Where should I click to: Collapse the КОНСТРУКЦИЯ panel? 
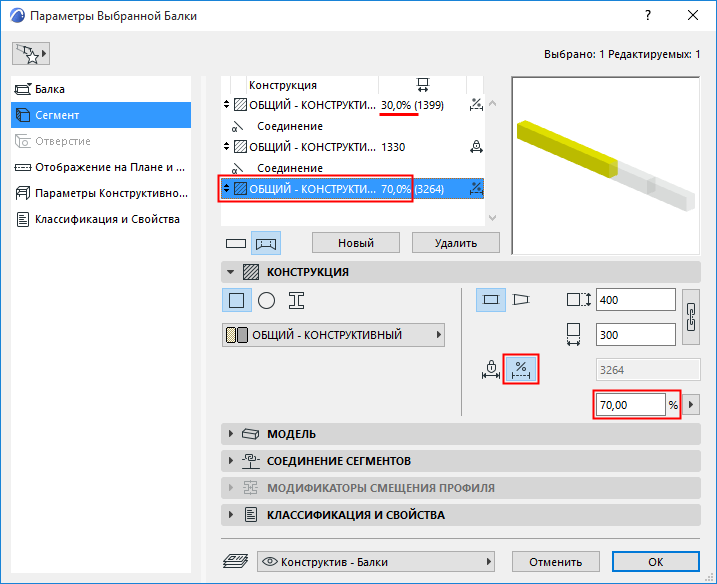click(230, 272)
